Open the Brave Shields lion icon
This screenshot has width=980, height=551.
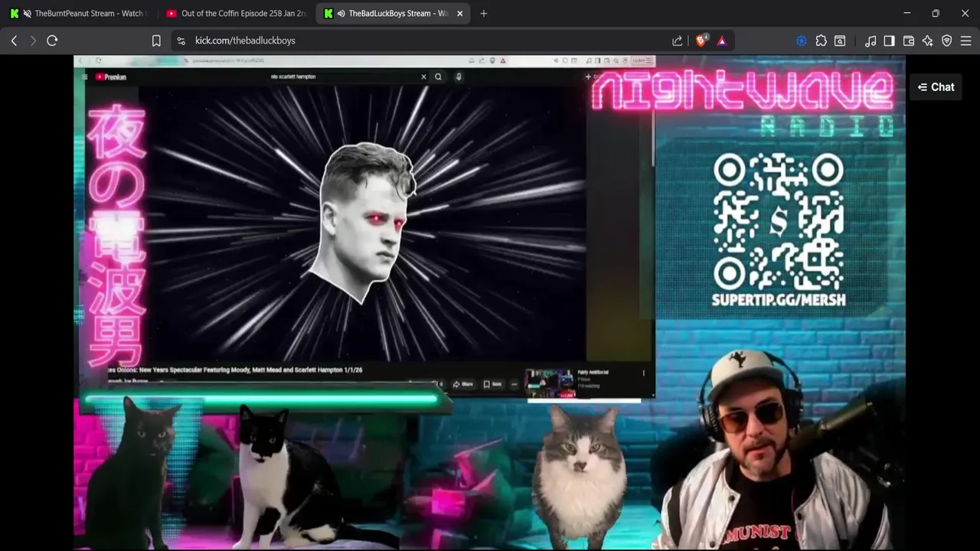[701, 41]
